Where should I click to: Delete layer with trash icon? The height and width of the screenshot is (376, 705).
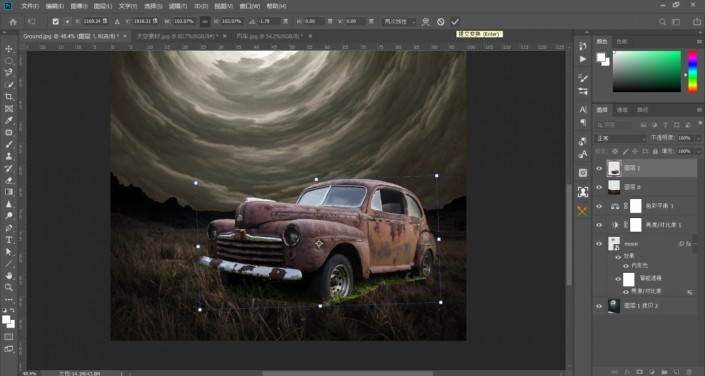click(688, 372)
